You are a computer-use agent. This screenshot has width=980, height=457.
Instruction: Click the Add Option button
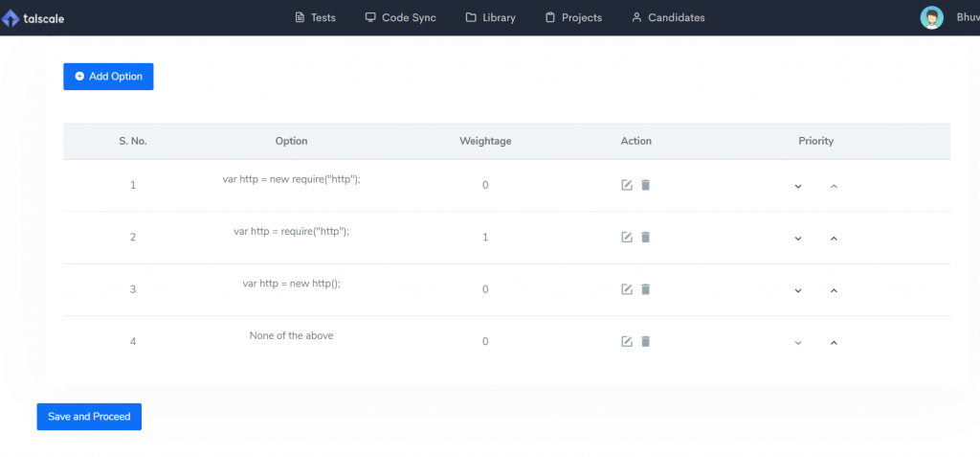click(108, 77)
